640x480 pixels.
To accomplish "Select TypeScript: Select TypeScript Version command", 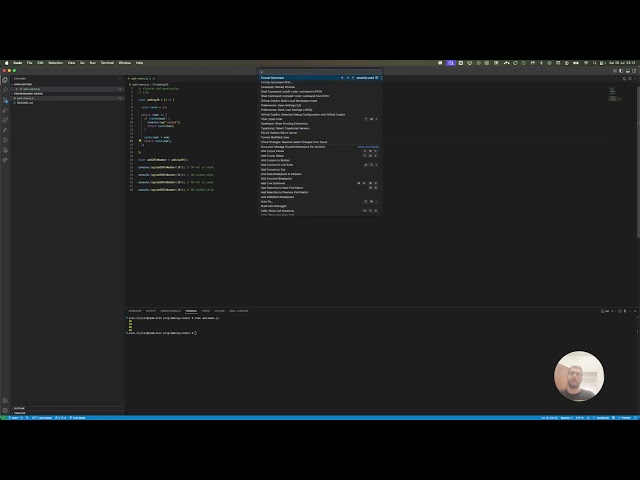I will 320,128.
